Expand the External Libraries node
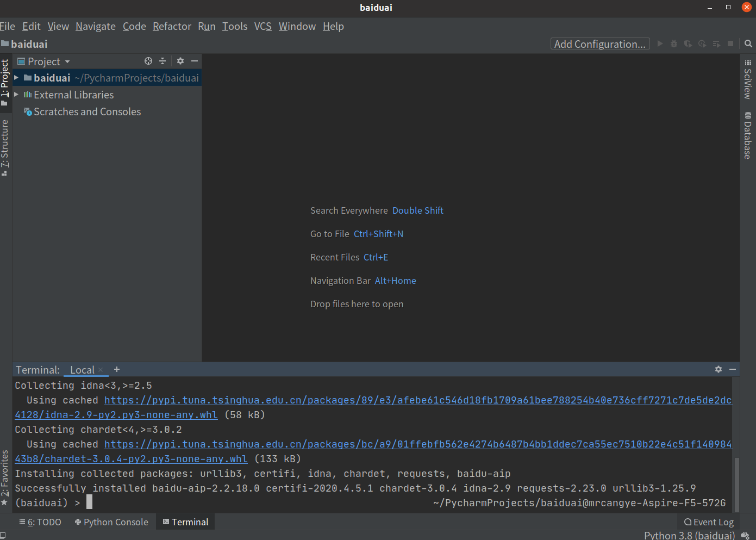756x540 pixels. click(x=16, y=95)
